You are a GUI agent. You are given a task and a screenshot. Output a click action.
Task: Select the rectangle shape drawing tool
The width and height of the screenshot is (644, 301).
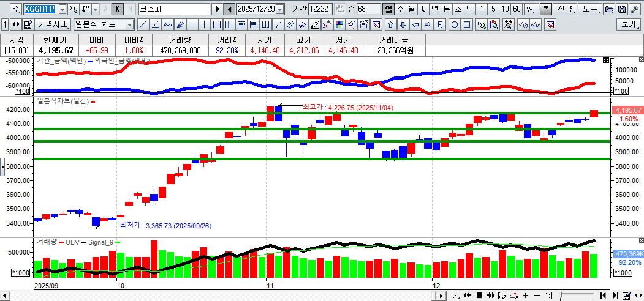[467, 24]
